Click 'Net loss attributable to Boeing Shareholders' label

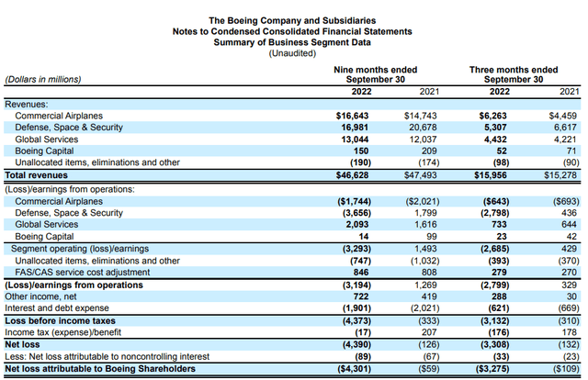tap(100, 369)
